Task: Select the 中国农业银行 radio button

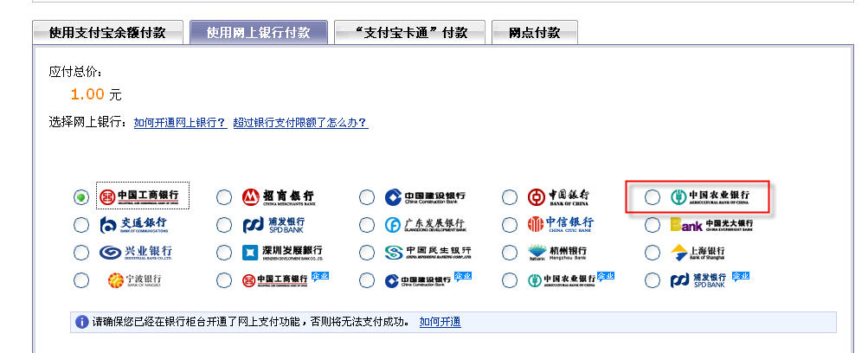Action: coord(653,197)
